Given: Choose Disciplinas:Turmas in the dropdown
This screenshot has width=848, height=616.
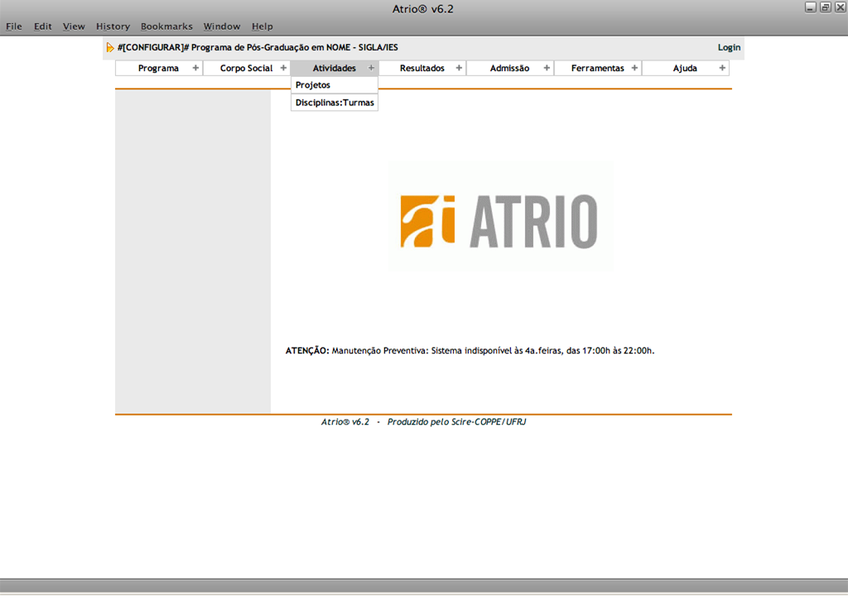Looking at the screenshot, I should [x=335, y=103].
